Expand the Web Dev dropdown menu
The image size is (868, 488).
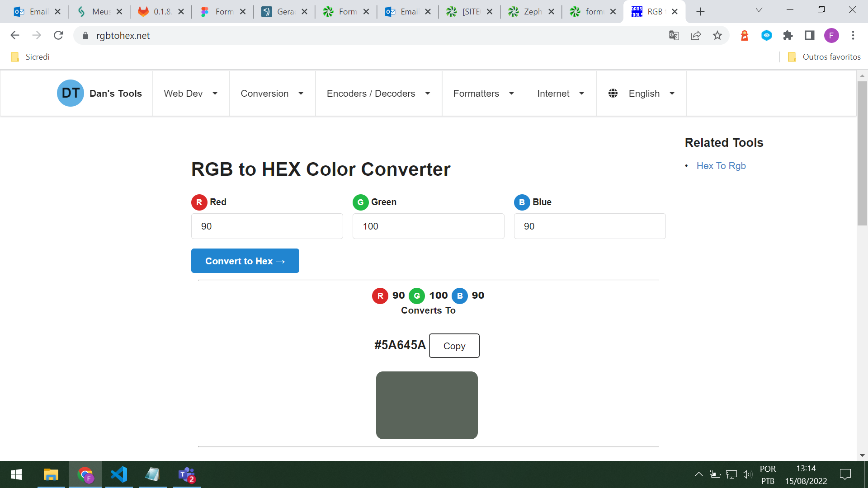[191, 94]
